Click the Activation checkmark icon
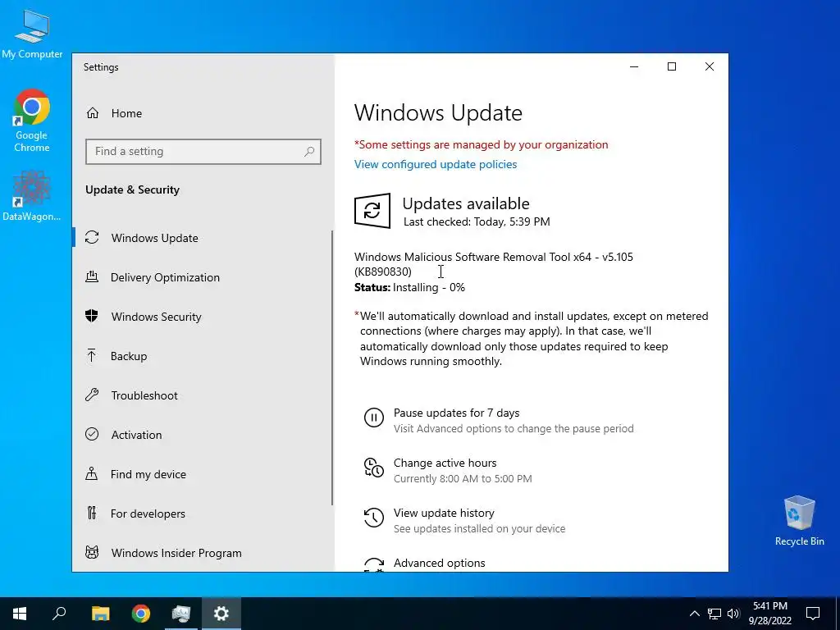Viewport: 840px width, 630px height. (x=92, y=435)
